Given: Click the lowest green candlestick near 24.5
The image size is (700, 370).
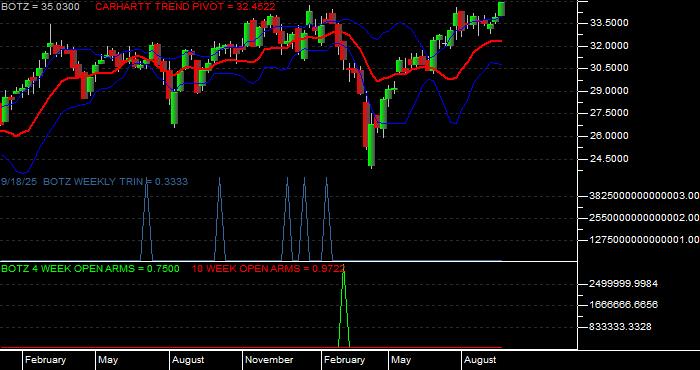Looking at the screenshot, I should tap(371, 145).
